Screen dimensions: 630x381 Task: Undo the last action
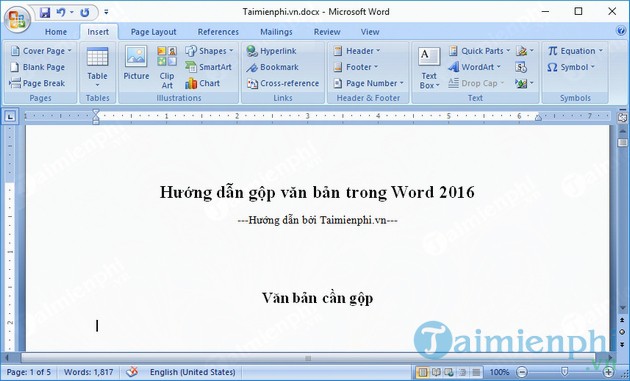61,12
